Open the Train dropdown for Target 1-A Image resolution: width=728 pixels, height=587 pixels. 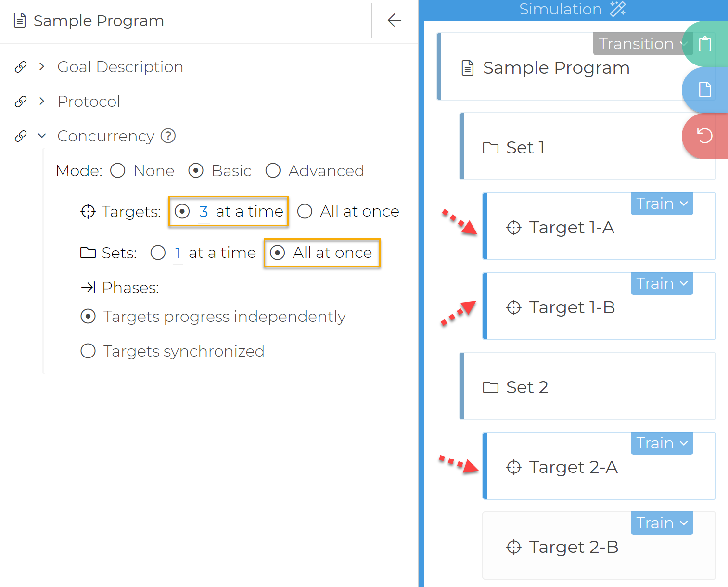[662, 204]
